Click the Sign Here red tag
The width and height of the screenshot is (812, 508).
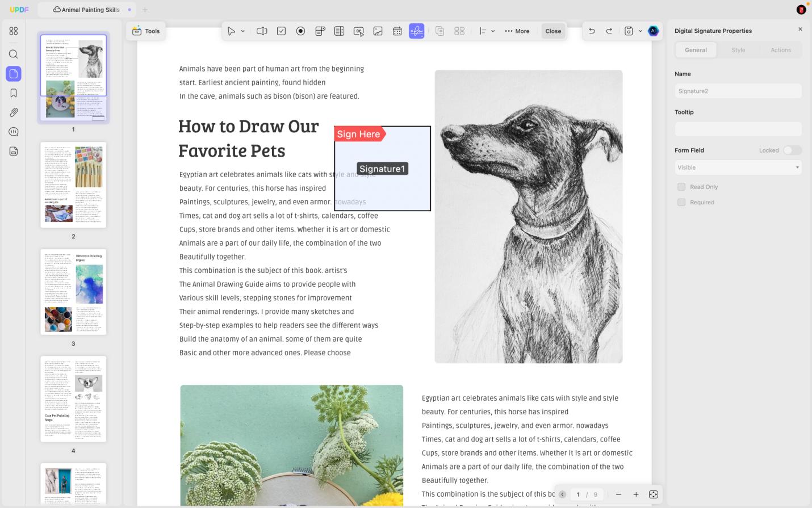359,134
